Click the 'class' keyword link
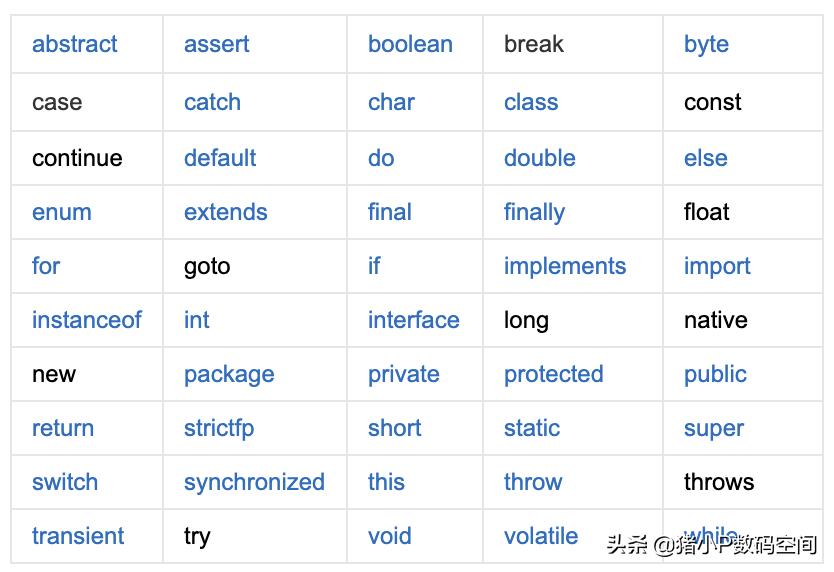The image size is (834, 572). [x=531, y=102]
